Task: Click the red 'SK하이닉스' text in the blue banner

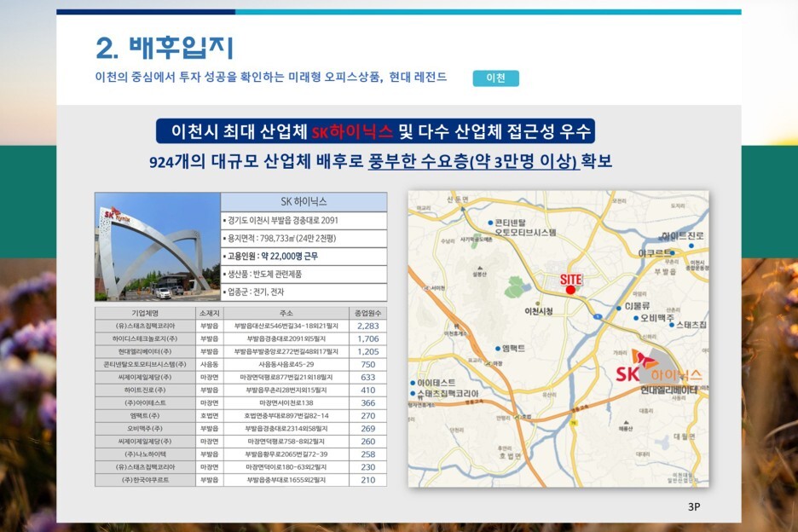Action: [x=352, y=132]
